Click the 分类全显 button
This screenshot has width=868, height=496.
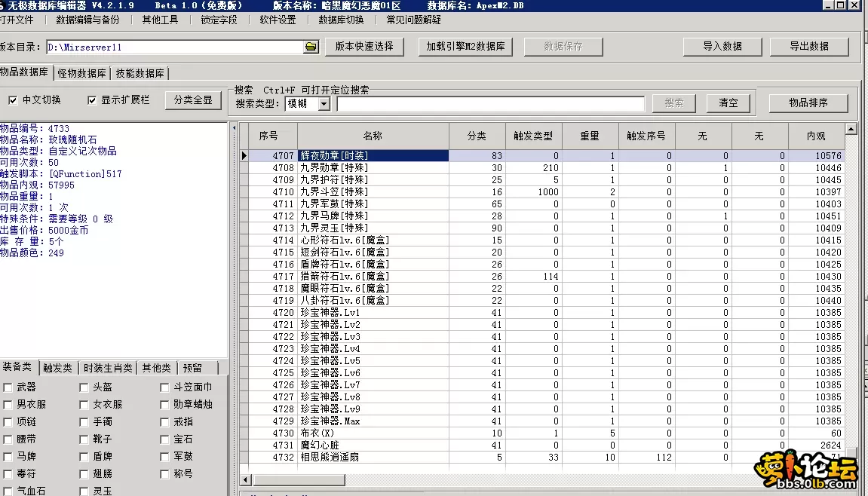(x=193, y=100)
